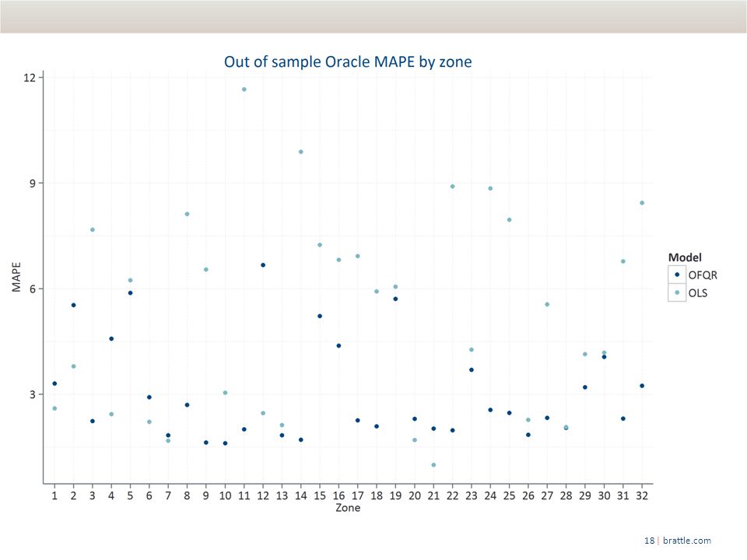Screen dimensions: 747x560
Task: Click x-axis zone label 2
Action: point(73,495)
